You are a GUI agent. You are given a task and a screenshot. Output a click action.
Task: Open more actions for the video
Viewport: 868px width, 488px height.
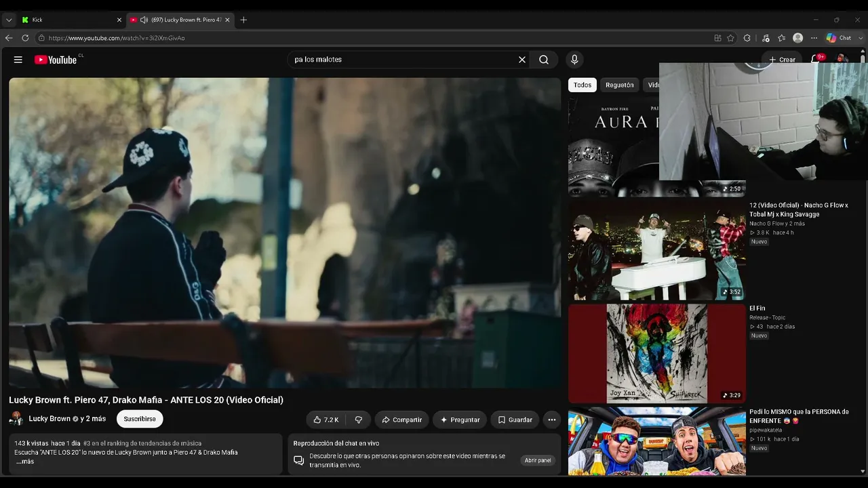click(552, 420)
